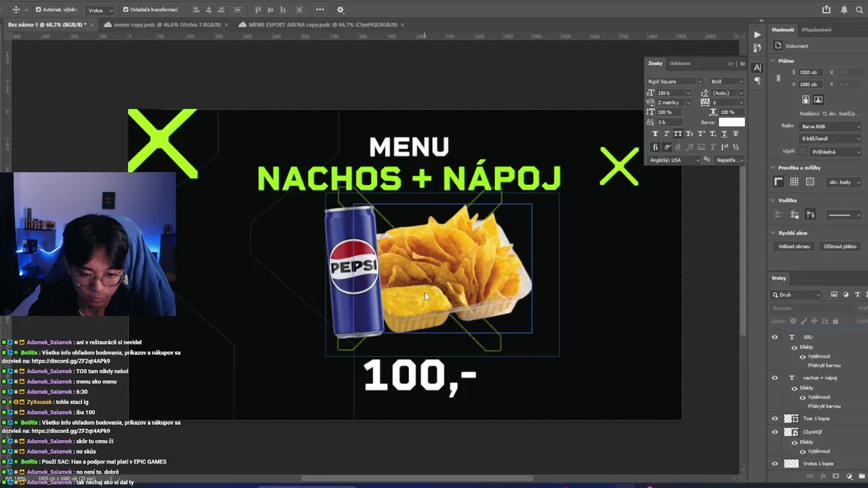This screenshot has height=488, width=868.
Task: Apply faux italic text style
Action: [667, 134]
